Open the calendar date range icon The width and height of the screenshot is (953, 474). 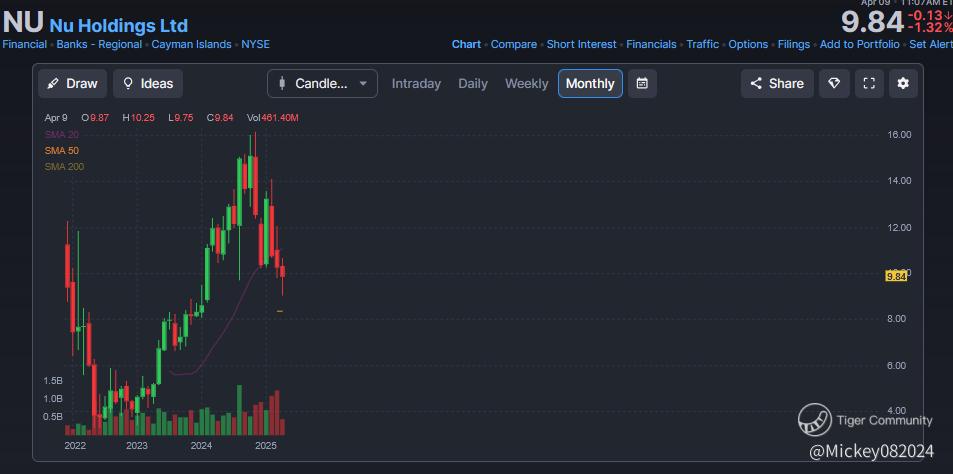pos(642,84)
